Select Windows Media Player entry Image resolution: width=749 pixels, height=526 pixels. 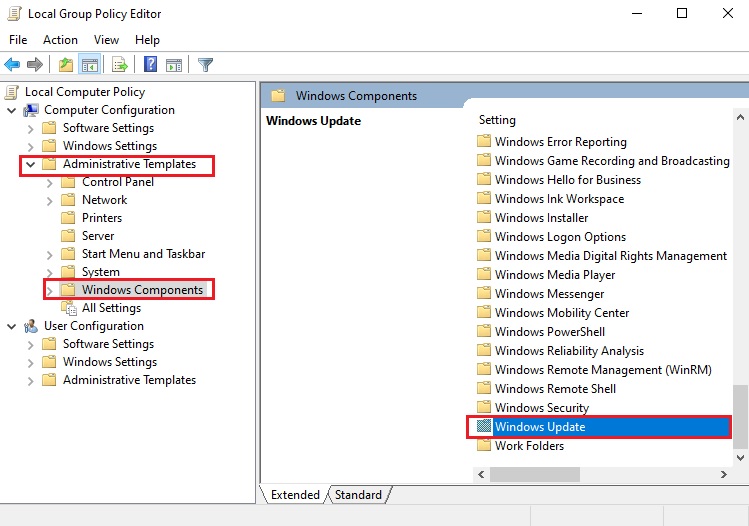click(x=555, y=275)
